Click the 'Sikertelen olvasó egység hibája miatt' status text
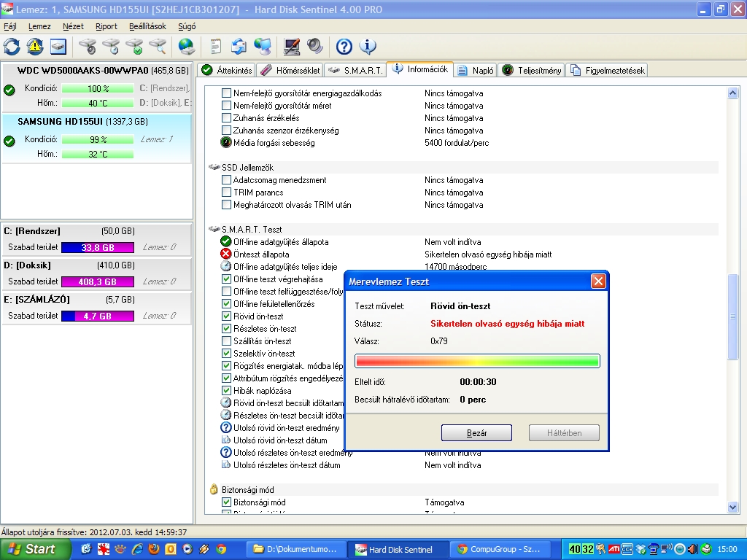The width and height of the screenshot is (747, 560). click(x=508, y=323)
